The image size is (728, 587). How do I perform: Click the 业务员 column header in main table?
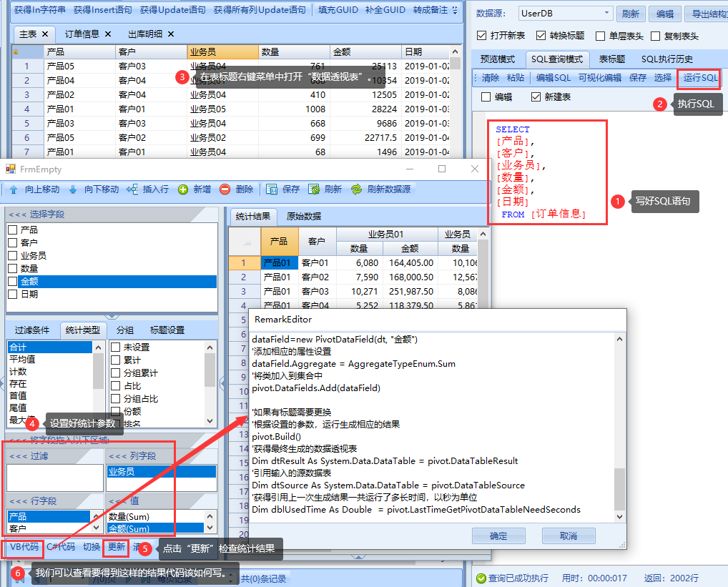(222, 52)
